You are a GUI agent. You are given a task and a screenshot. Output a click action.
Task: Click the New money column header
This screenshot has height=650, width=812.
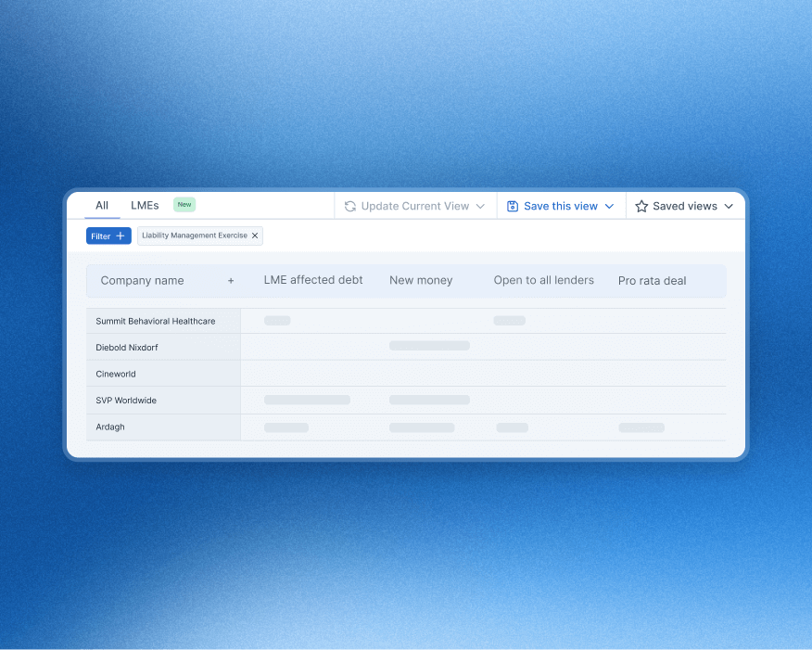421,280
